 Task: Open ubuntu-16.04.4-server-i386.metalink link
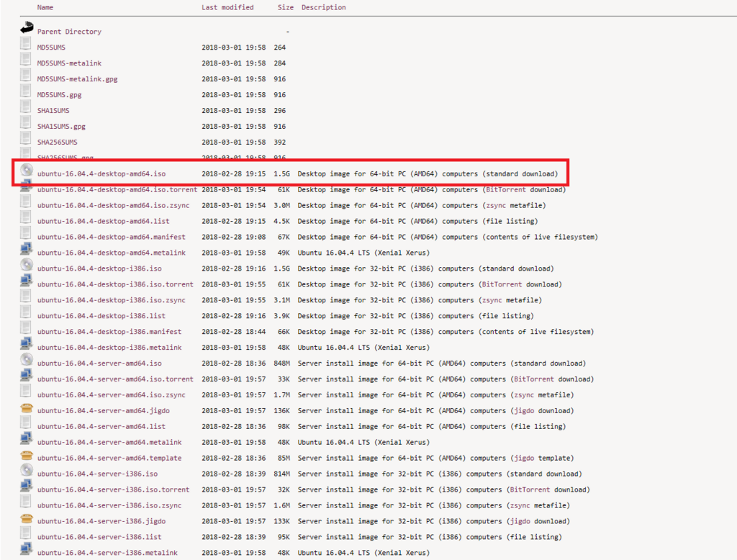coord(107,553)
